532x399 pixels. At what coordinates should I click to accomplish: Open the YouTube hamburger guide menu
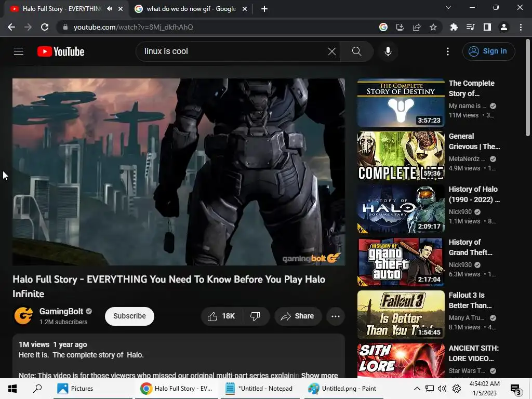[x=19, y=51]
